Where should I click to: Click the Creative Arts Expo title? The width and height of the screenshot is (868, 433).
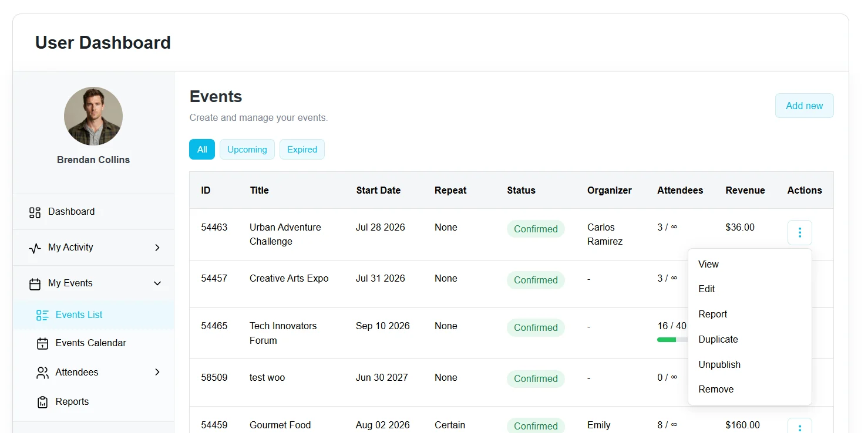pos(289,278)
